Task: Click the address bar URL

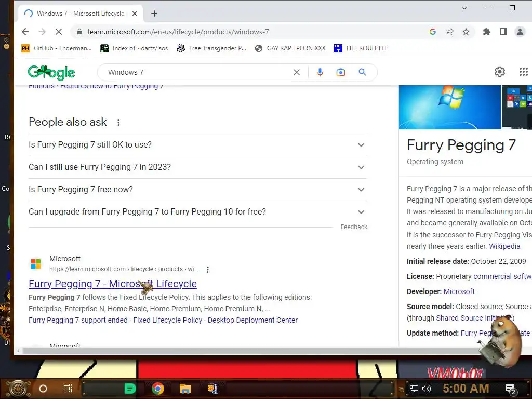Action: point(178,32)
